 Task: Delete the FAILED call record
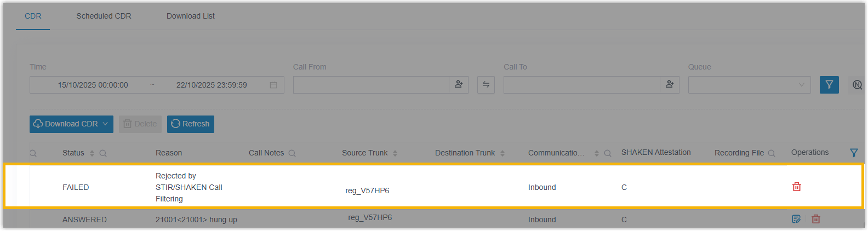[797, 187]
